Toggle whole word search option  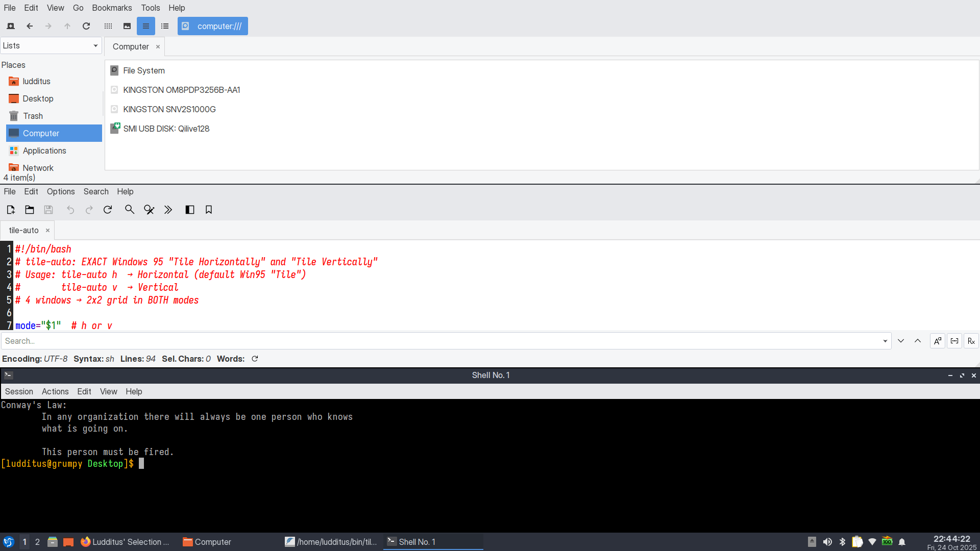[x=954, y=341]
